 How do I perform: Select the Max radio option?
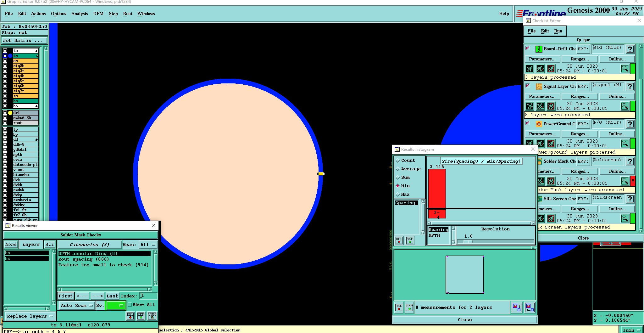(x=398, y=195)
